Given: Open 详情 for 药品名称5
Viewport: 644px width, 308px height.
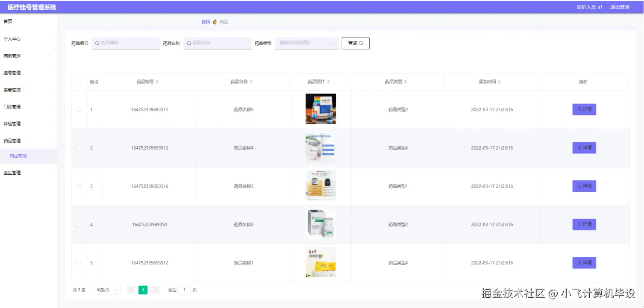Looking at the screenshot, I should click(584, 110).
